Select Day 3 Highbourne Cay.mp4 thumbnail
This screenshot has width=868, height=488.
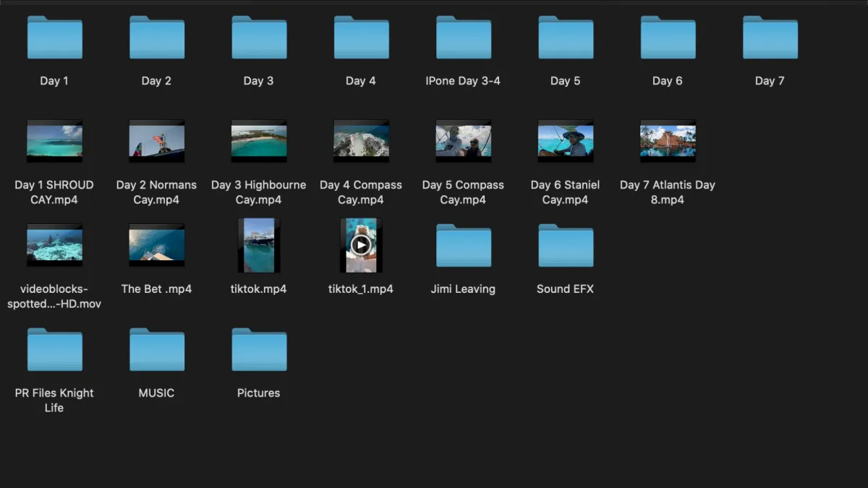(259, 141)
